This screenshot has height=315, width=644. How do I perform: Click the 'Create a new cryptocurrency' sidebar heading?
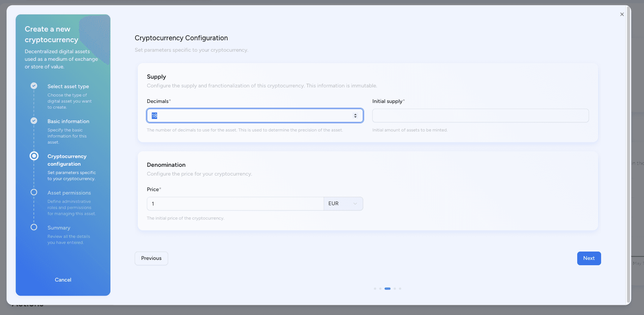[52, 35]
